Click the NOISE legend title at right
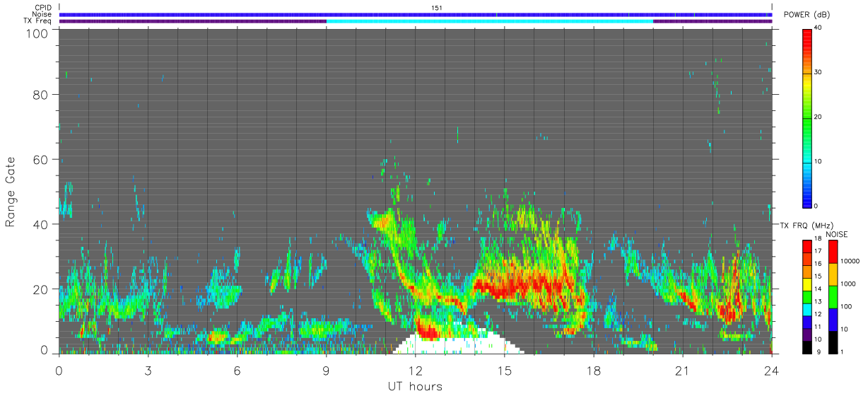868x401 pixels. coord(837,234)
